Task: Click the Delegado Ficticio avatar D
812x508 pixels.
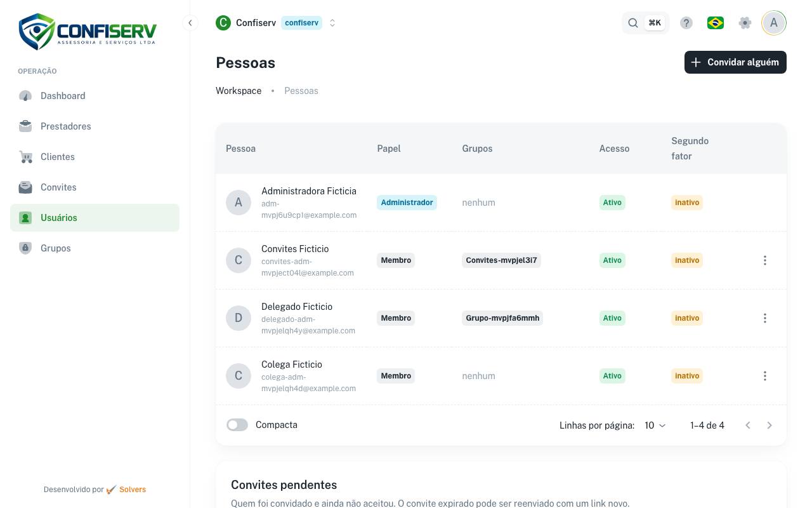Action: pyautogui.click(x=239, y=318)
